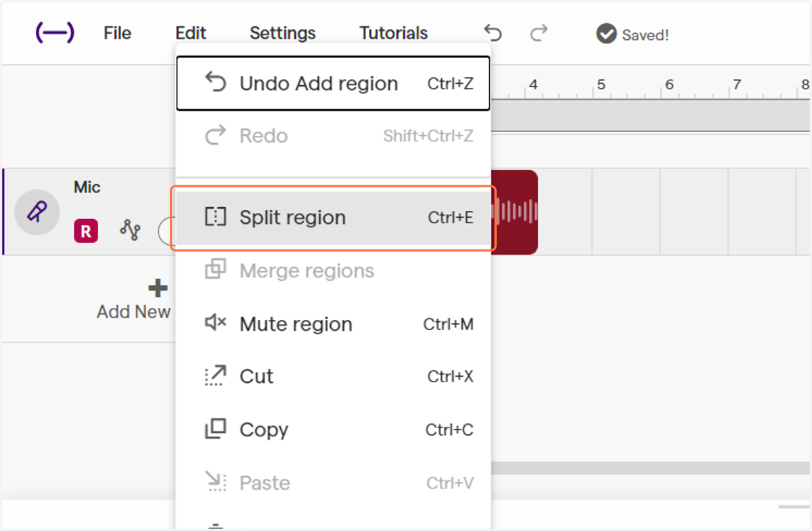The image size is (812, 531).
Task: Select Cut from the Edit menu
Action: point(333,376)
